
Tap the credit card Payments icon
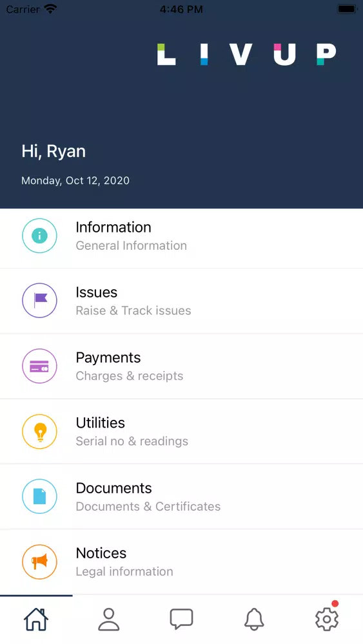click(x=39, y=366)
